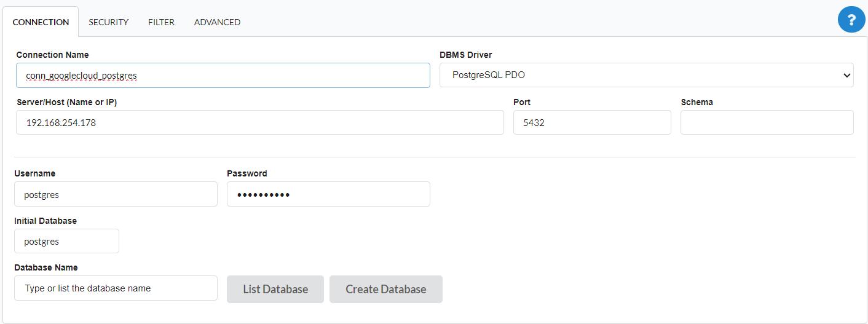868x324 pixels.
Task: Focus the empty Schema field
Action: coord(767,122)
